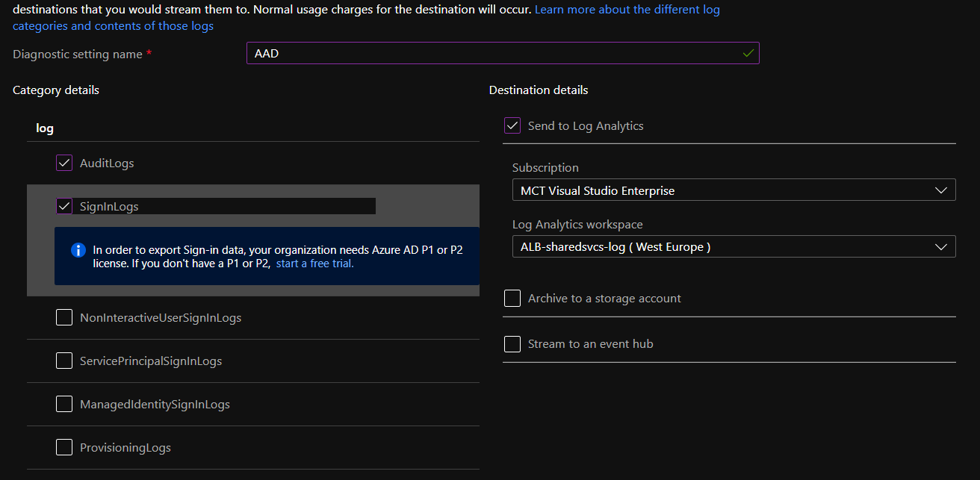Check the ServicePrincipalSignInLogs box
The image size is (980, 480).
(64, 361)
